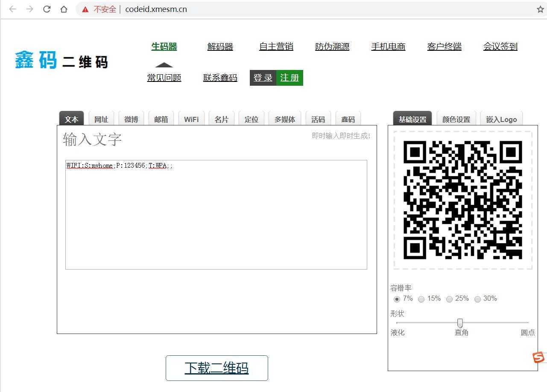Image resolution: width=547 pixels, height=392 pixels.
Task: Click the 直角 shape label
Action: [x=462, y=332]
